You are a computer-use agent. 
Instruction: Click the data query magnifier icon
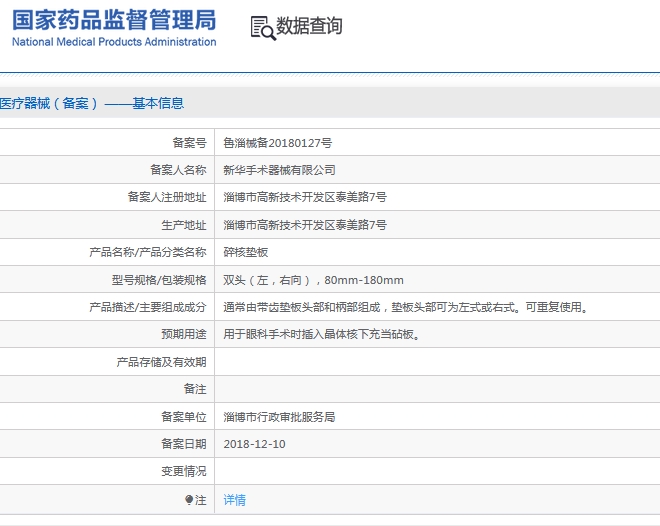[x=263, y=28]
